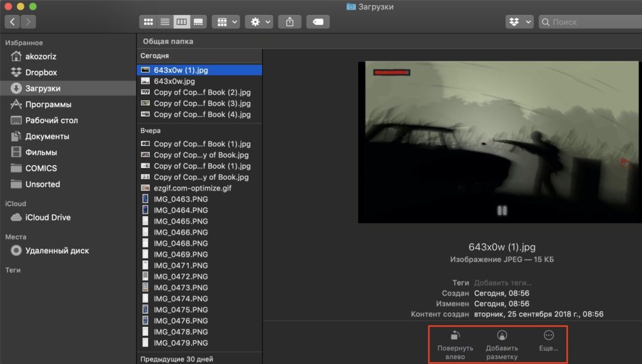The width and height of the screenshot is (642, 364).
Task: Click the edit tags toolbar button
Action: coord(318,22)
